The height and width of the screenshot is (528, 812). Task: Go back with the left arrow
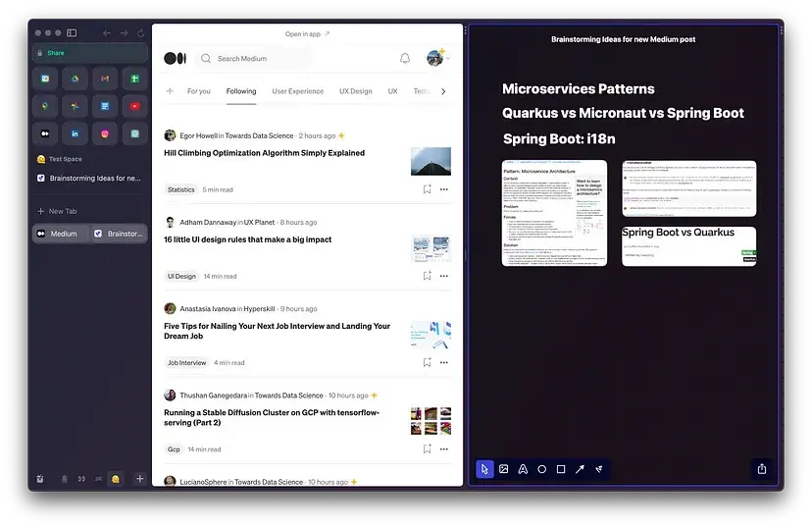(x=107, y=33)
